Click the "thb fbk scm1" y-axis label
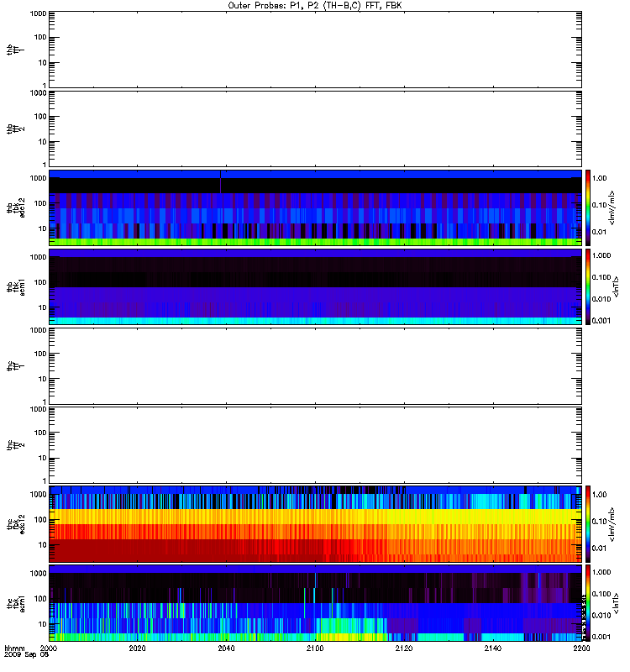 click(x=16, y=286)
